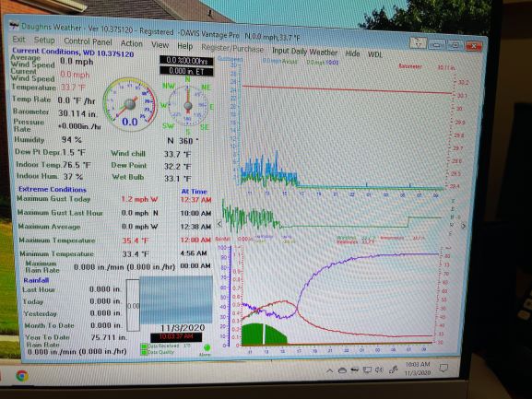Click the year to date rain '75.711 in.'
This screenshot has width=532, height=399.
tap(109, 337)
